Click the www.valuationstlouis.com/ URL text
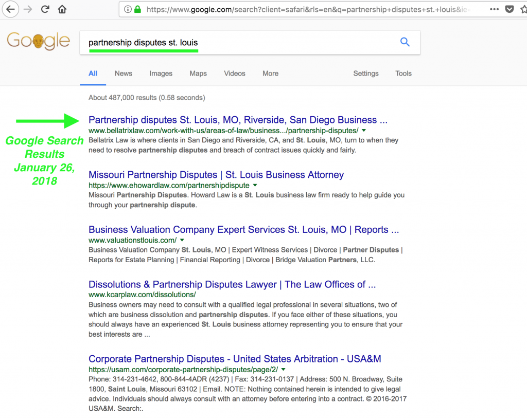This screenshot has width=527, height=420. point(132,241)
